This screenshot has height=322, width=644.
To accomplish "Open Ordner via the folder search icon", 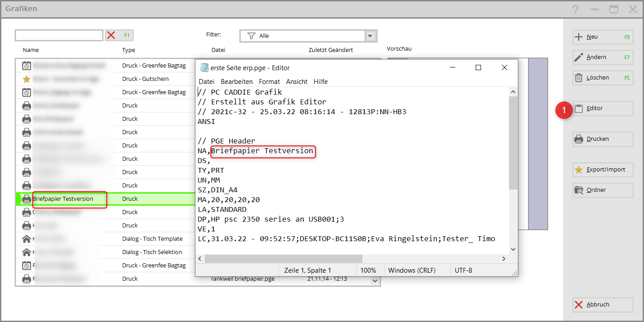I will [x=579, y=190].
